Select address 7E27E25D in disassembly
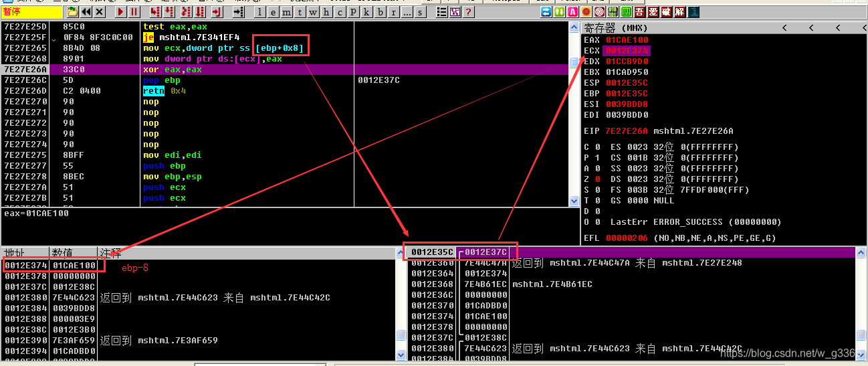Viewport: 868px width, 366px height. click(x=25, y=27)
